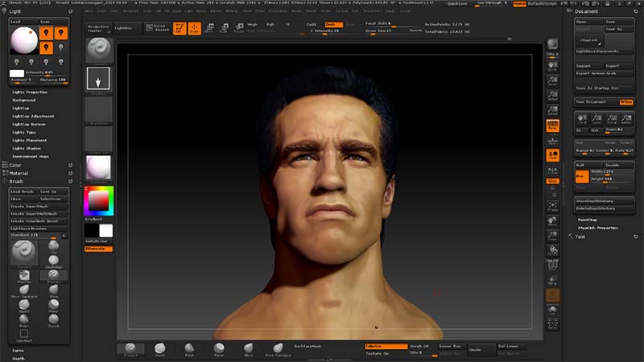Select the Move transform icon in top shelf
Screen dimensions: 644x362
pyautogui.click(x=209, y=28)
